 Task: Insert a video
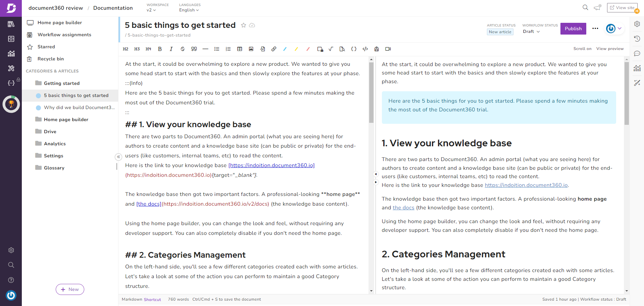click(x=388, y=49)
